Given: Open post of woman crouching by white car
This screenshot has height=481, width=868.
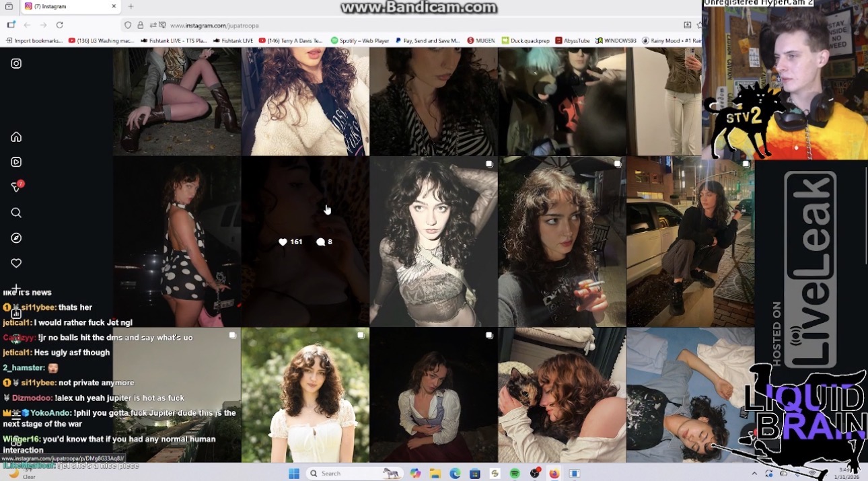Looking at the screenshot, I should (x=690, y=242).
